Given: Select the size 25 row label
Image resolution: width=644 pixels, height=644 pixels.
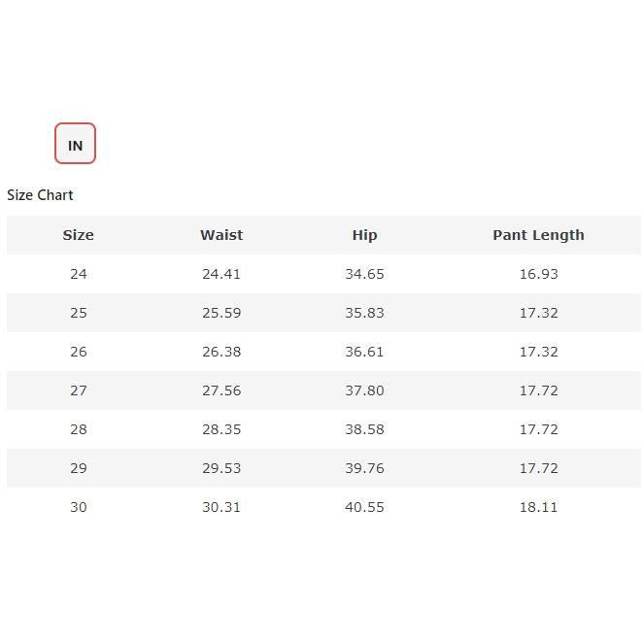Looking at the screenshot, I should pyautogui.click(x=79, y=313).
